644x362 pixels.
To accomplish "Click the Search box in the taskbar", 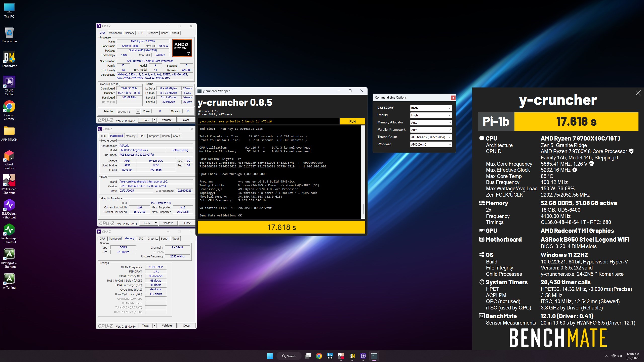I will coord(289,356).
